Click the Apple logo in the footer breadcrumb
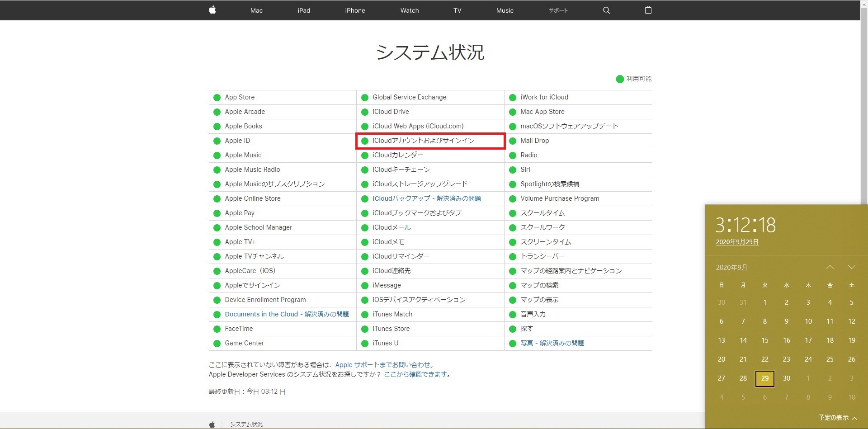868x429 pixels. tap(212, 424)
